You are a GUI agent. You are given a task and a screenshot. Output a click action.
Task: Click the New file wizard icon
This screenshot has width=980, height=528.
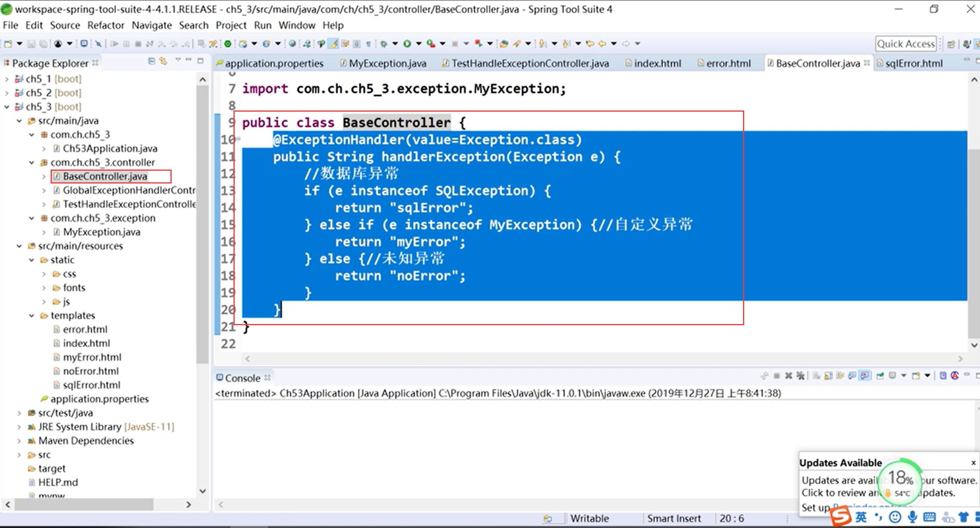8,44
